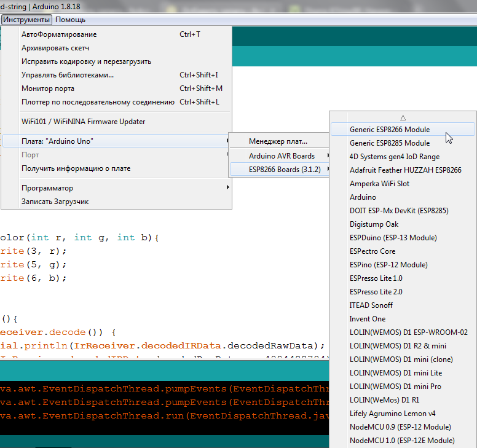The width and height of the screenshot is (477, 448).
Task: Choose Архивировать скетч
Action: coord(117,48)
